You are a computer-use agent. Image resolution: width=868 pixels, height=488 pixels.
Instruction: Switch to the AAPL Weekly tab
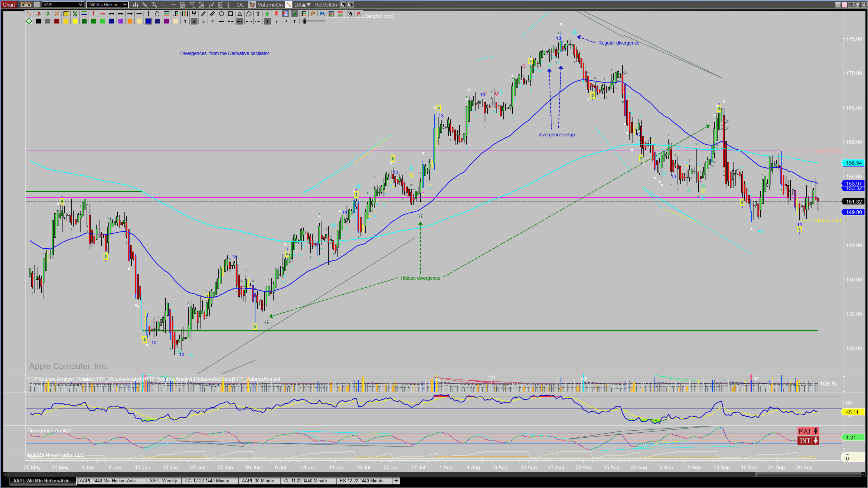pos(163,481)
